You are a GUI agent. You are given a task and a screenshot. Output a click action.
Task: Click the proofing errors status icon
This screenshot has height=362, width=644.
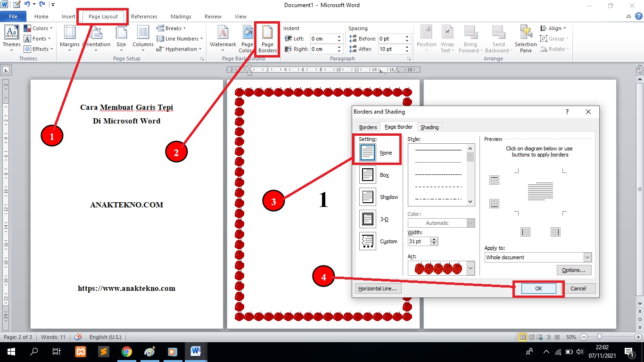pos(78,337)
